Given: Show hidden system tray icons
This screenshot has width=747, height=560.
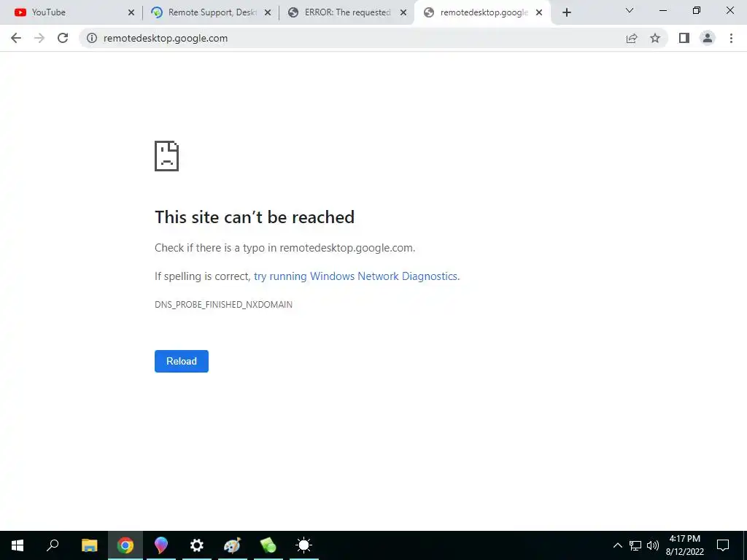Looking at the screenshot, I should (617, 545).
